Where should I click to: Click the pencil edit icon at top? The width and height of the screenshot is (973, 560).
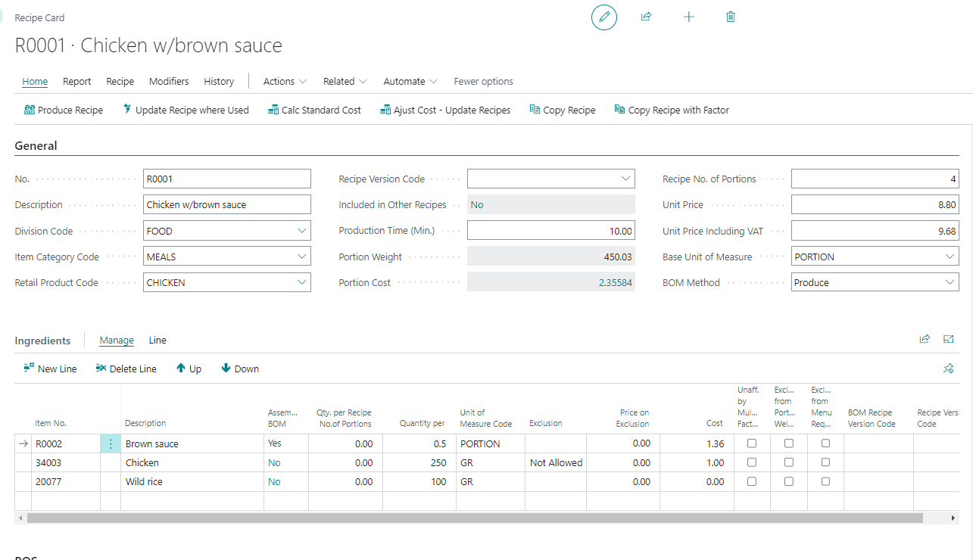pos(603,17)
